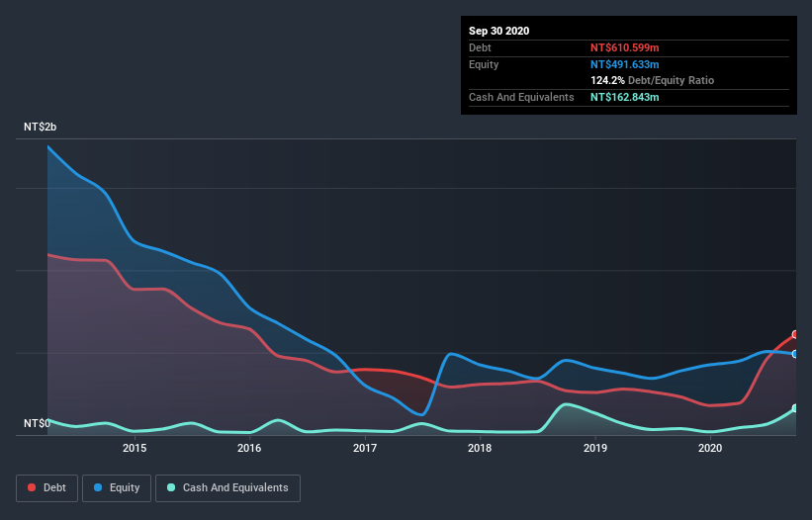Select the red Debt endpoint marker
This screenshot has width=812, height=520.
point(795,335)
